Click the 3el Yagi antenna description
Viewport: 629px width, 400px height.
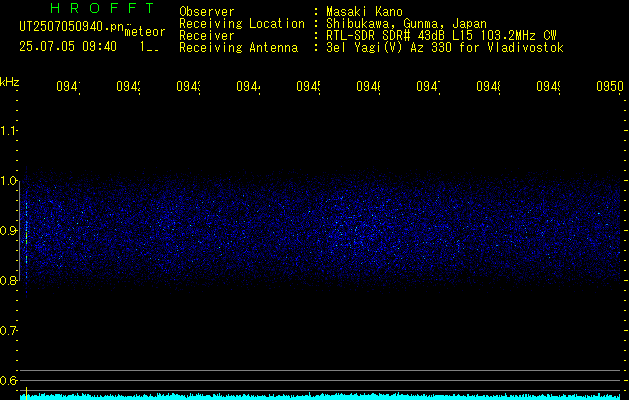[445, 48]
